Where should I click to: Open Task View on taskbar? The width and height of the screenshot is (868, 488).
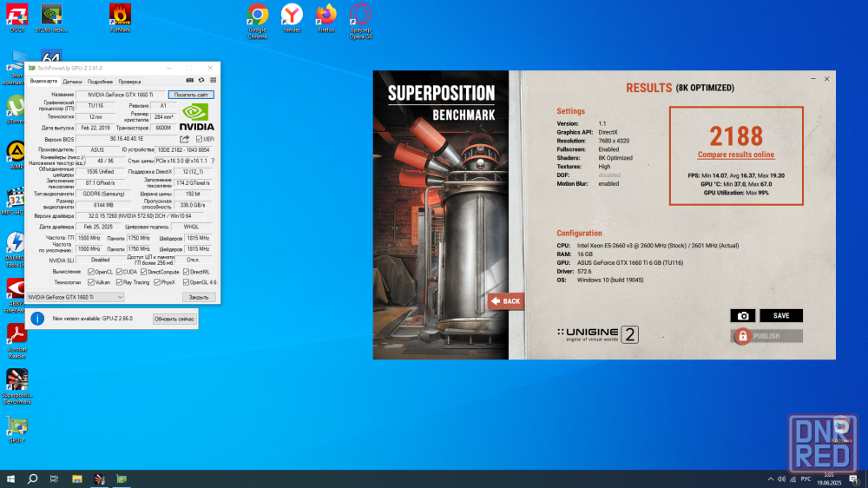coord(54,478)
